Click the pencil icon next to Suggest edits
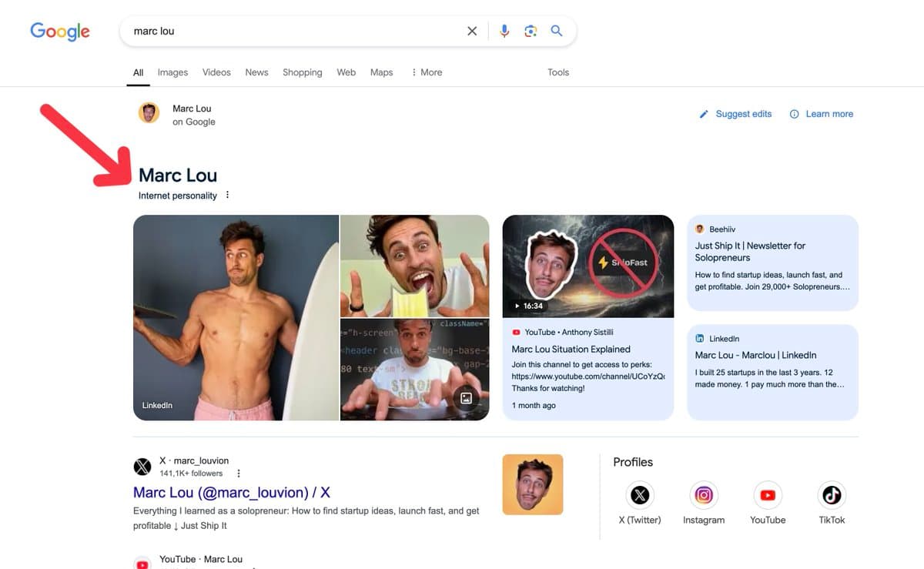 point(703,114)
